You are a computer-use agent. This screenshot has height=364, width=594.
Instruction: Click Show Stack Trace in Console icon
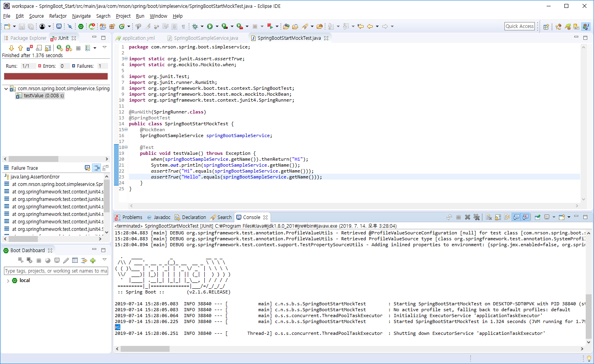point(88,168)
